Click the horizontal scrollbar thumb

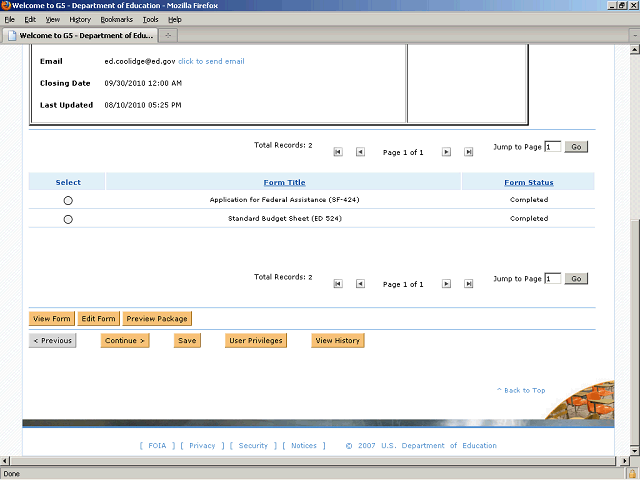(313, 461)
